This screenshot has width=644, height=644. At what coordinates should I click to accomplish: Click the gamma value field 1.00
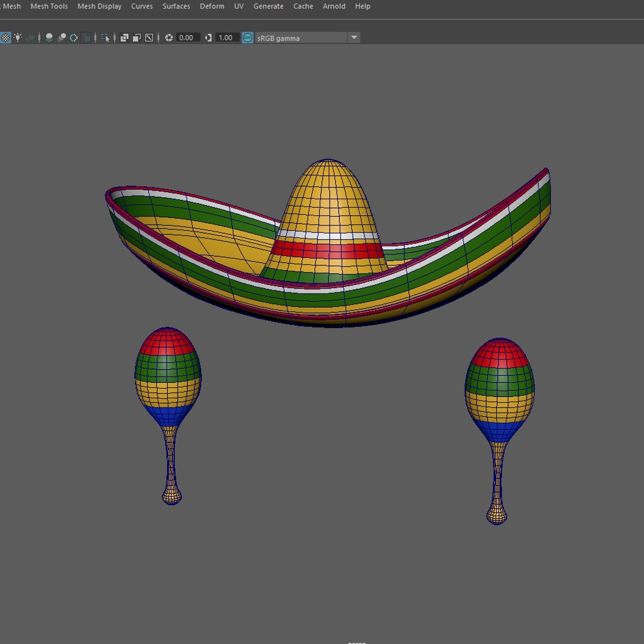click(x=227, y=38)
